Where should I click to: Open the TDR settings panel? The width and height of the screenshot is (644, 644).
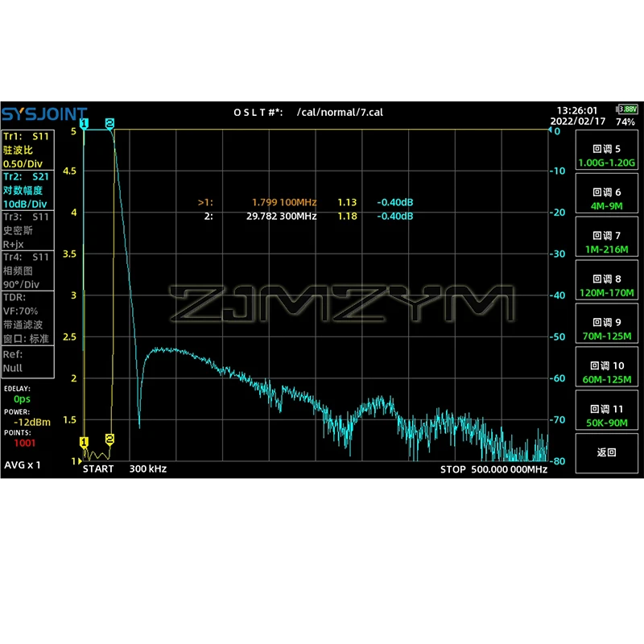[27, 318]
